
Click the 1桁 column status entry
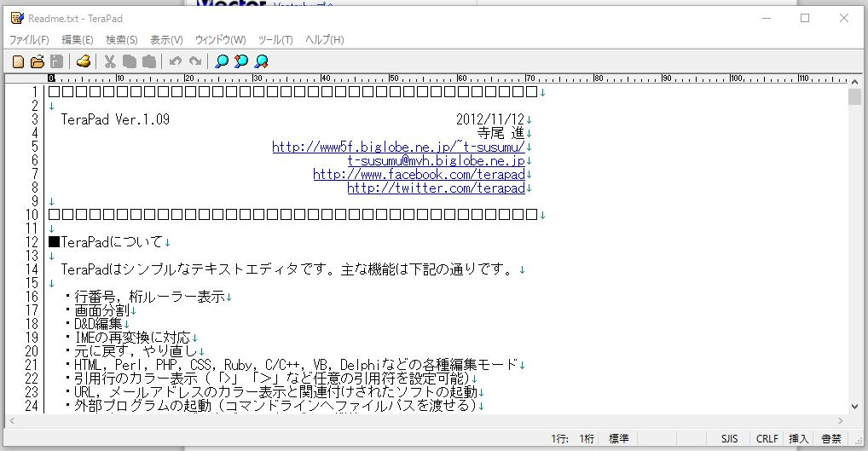tap(587, 439)
